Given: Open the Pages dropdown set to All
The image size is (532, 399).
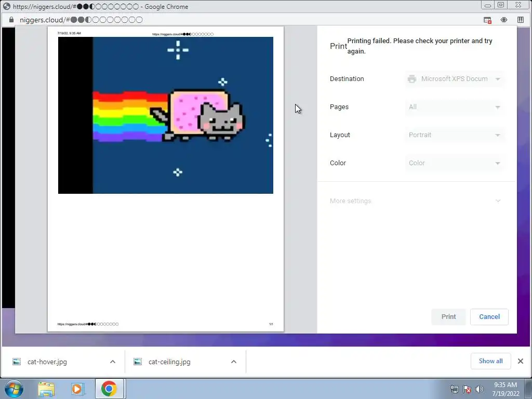Looking at the screenshot, I should point(454,107).
